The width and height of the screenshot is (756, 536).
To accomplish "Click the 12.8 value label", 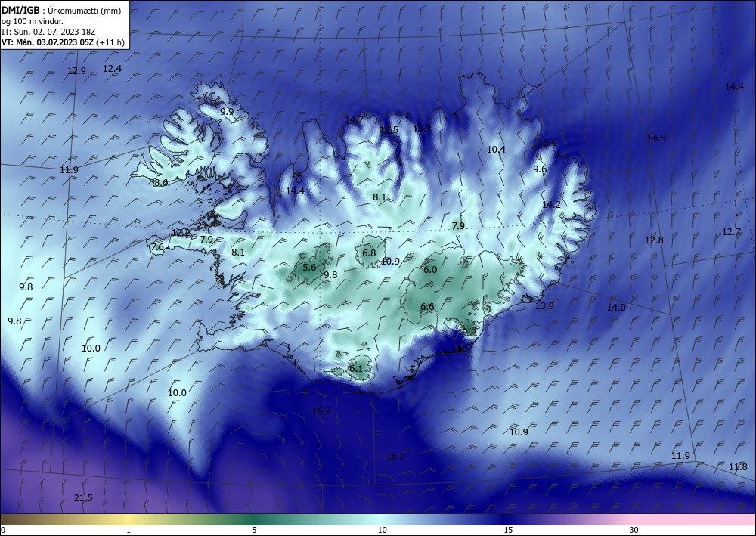I will point(654,240).
